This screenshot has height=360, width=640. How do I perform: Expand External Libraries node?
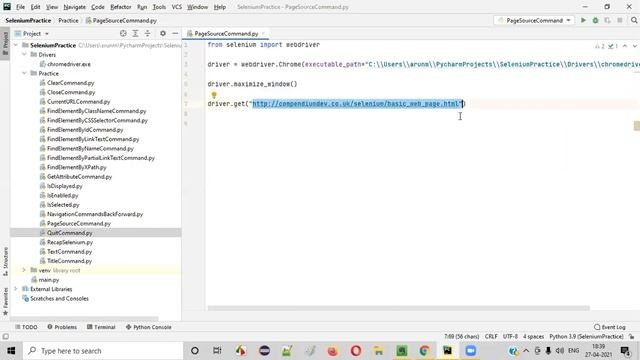[16, 289]
